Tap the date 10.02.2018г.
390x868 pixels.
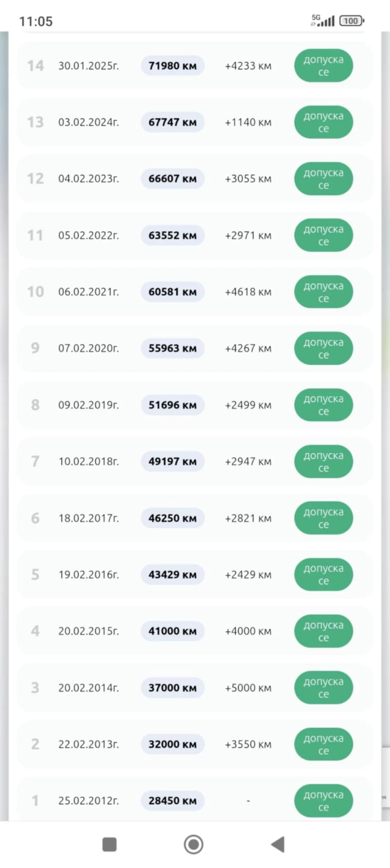(x=89, y=461)
